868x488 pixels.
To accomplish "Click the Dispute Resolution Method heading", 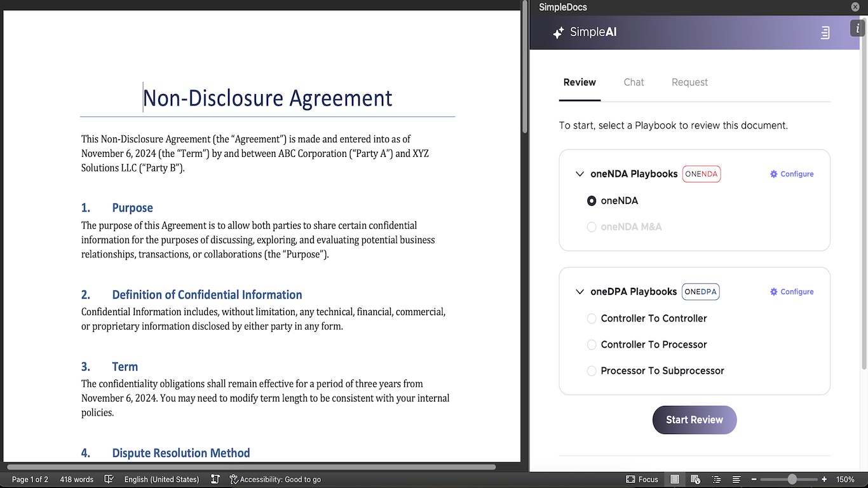I will coord(181,453).
